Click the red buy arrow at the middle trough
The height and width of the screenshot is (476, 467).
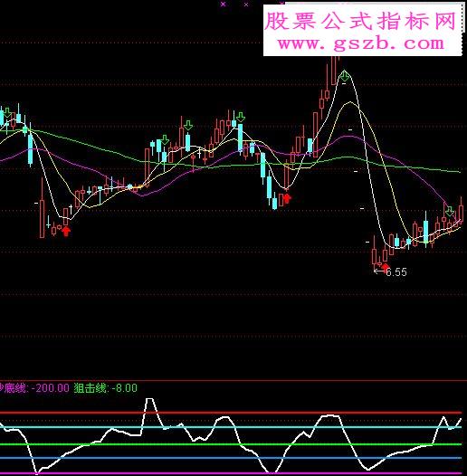tap(287, 198)
